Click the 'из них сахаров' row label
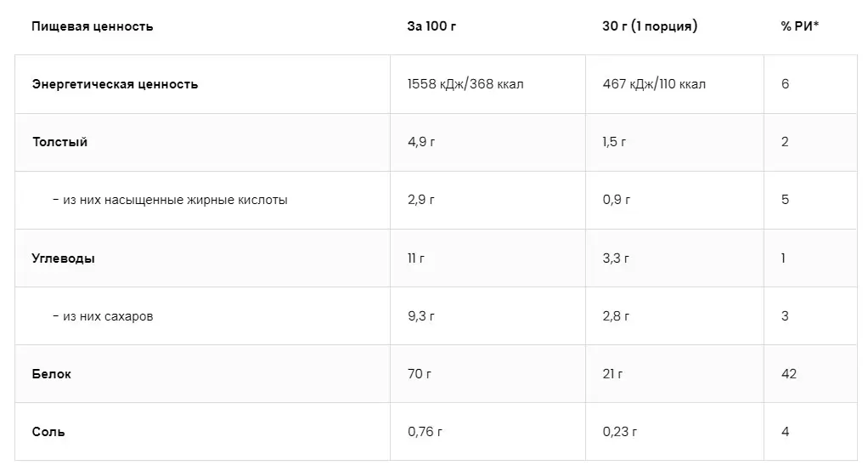This screenshot has width=868, height=471. click(108, 316)
